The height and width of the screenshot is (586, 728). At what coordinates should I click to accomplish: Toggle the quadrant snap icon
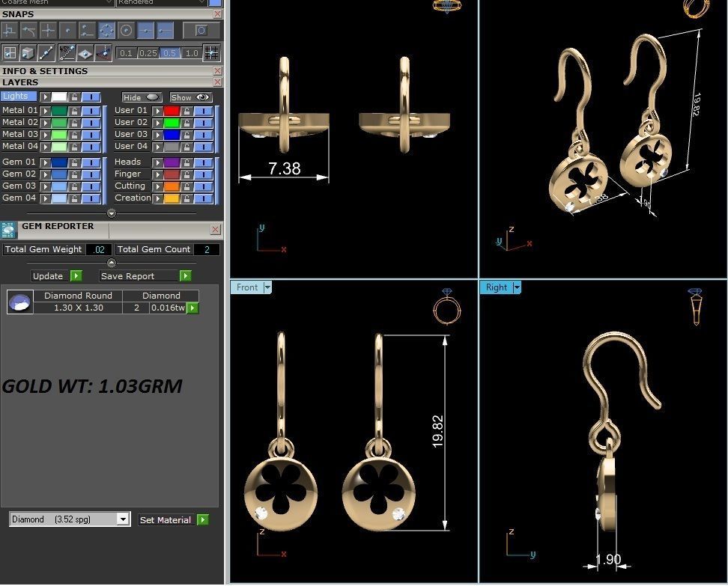tap(107, 31)
